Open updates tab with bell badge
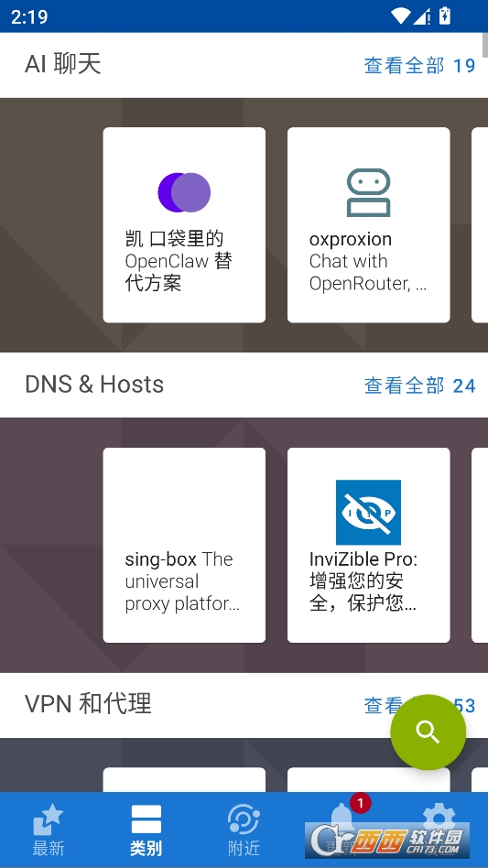This screenshot has width=488, height=868. pos(342,830)
